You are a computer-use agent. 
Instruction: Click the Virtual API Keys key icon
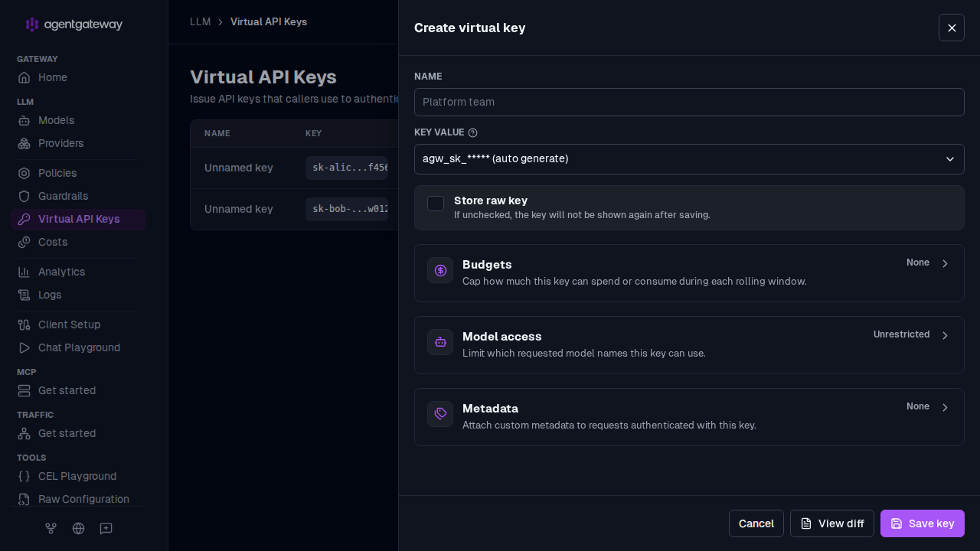(x=24, y=219)
